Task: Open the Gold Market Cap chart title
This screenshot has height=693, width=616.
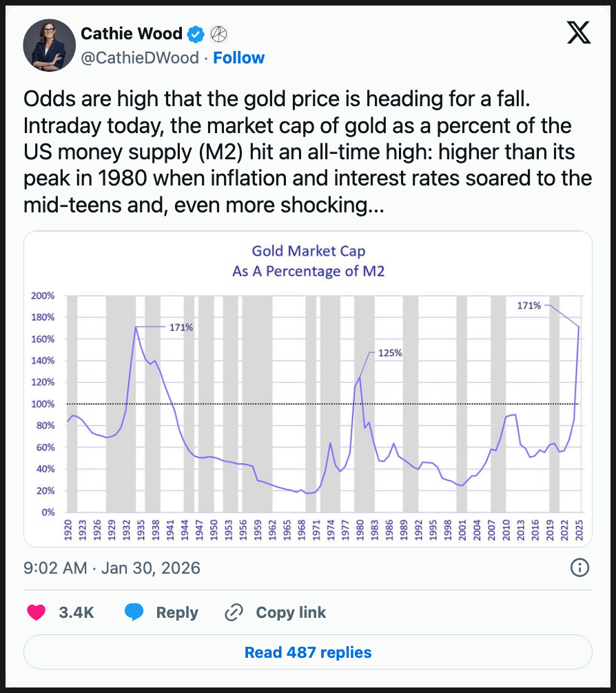Action: pyautogui.click(x=308, y=261)
